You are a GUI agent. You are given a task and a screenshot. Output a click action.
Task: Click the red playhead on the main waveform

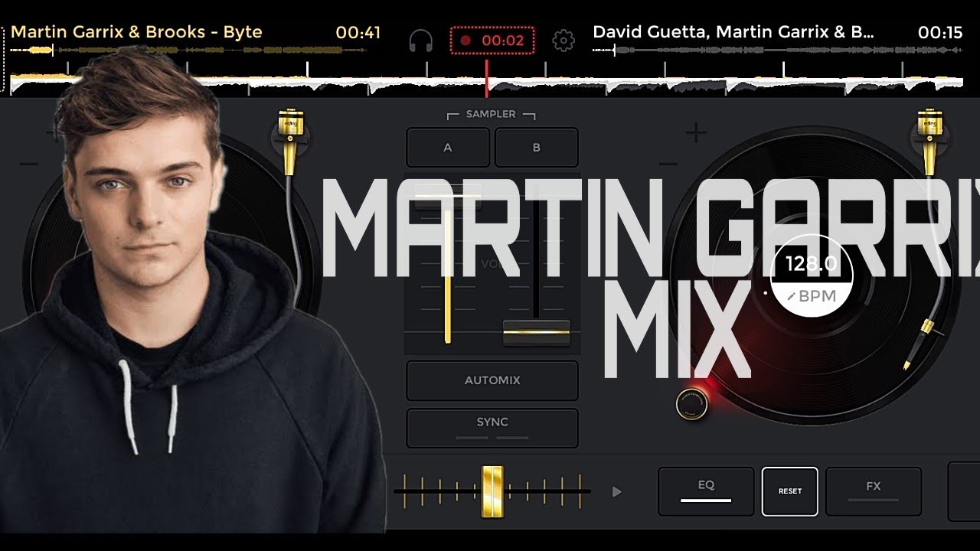click(486, 78)
